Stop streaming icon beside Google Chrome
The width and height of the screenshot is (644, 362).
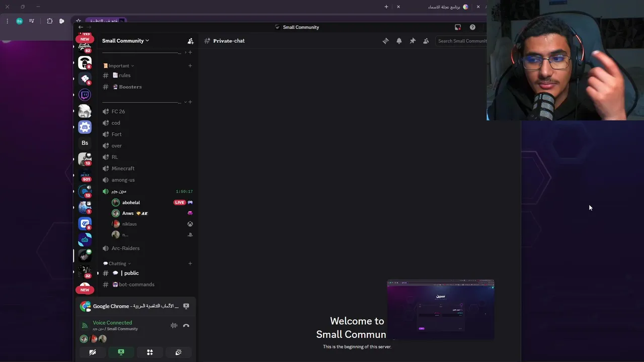pos(186,306)
